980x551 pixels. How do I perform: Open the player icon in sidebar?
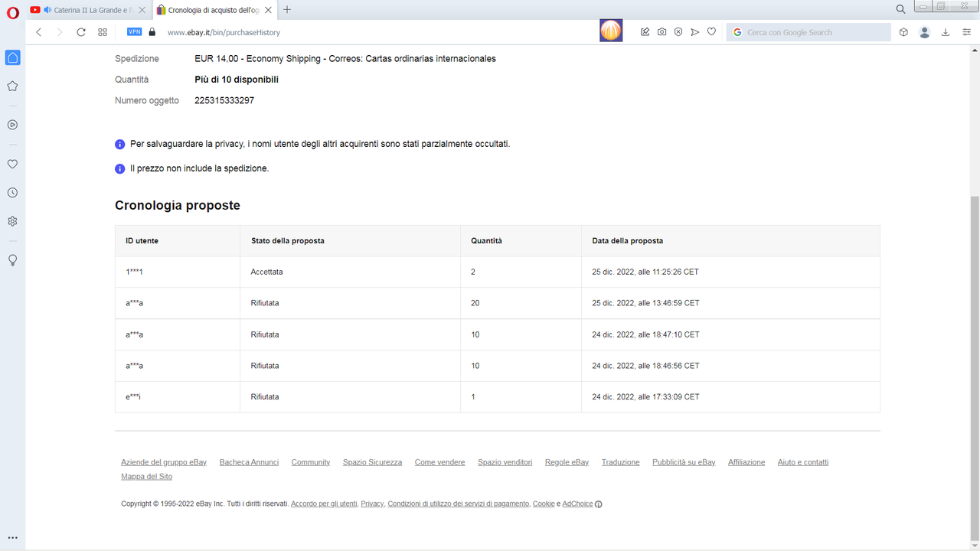click(x=12, y=125)
